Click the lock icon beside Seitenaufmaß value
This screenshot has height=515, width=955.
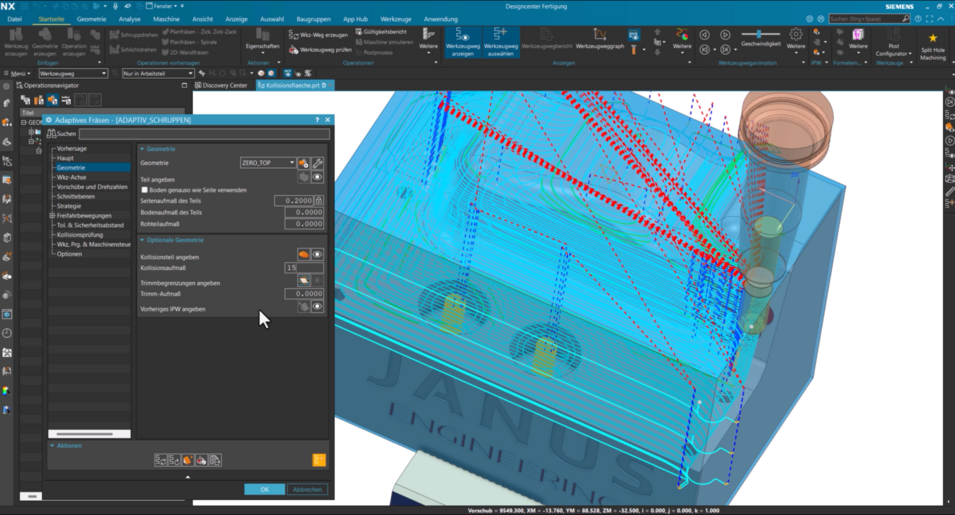tap(319, 200)
